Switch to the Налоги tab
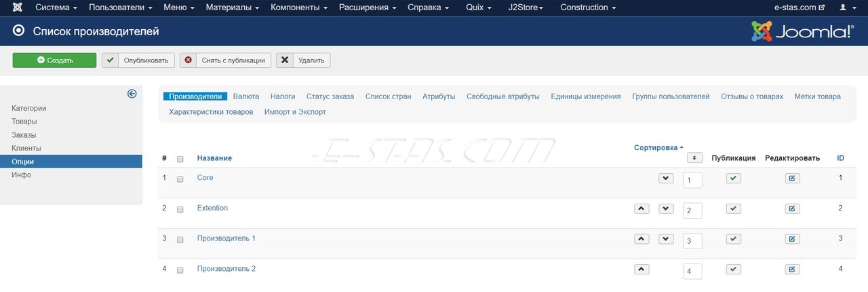 pos(283,96)
